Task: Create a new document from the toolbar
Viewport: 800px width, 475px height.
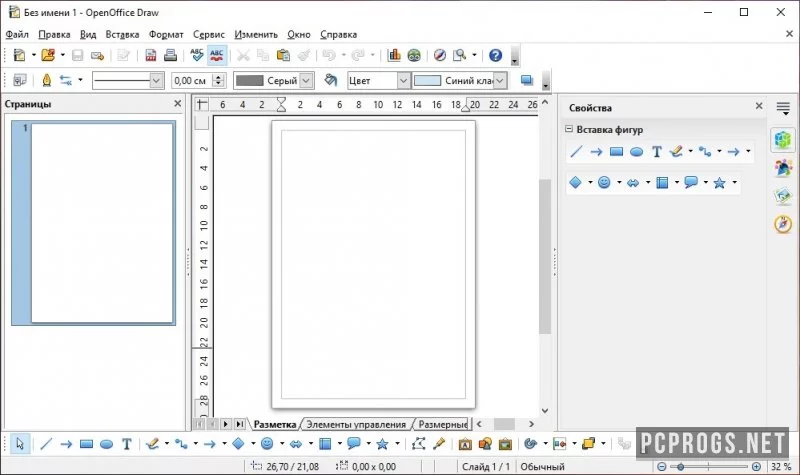Action: pos(19,55)
